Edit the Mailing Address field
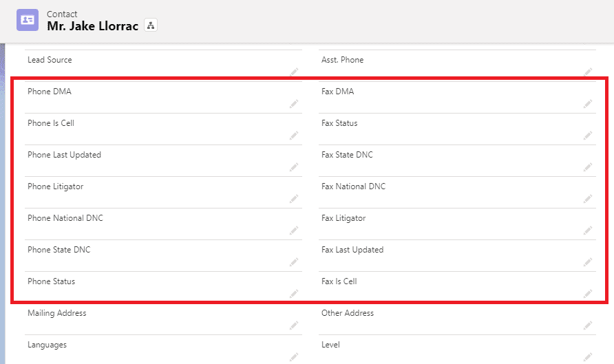This screenshot has height=364, width=614. tap(294, 325)
